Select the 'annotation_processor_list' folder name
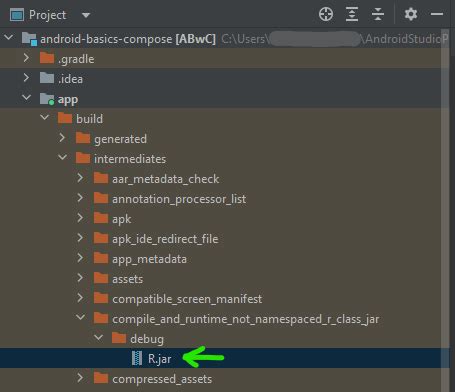The height and width of the screenshot is (392, 455). pos(179,199)
